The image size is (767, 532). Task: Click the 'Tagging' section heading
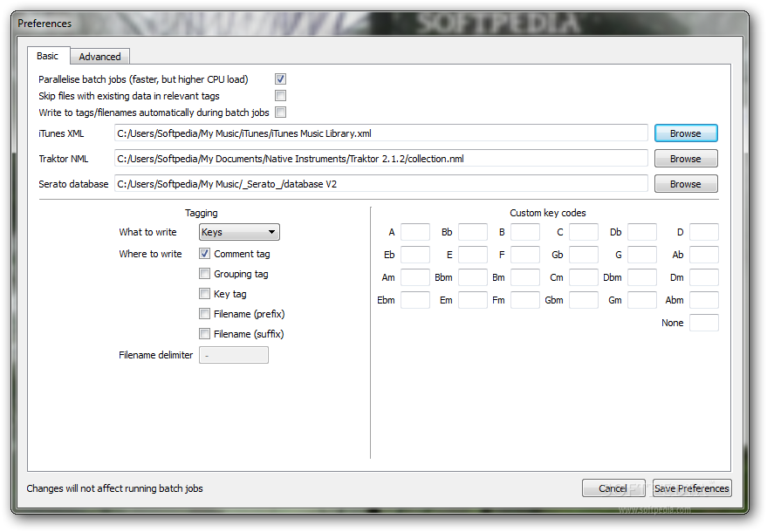click(x=201, y=213)
